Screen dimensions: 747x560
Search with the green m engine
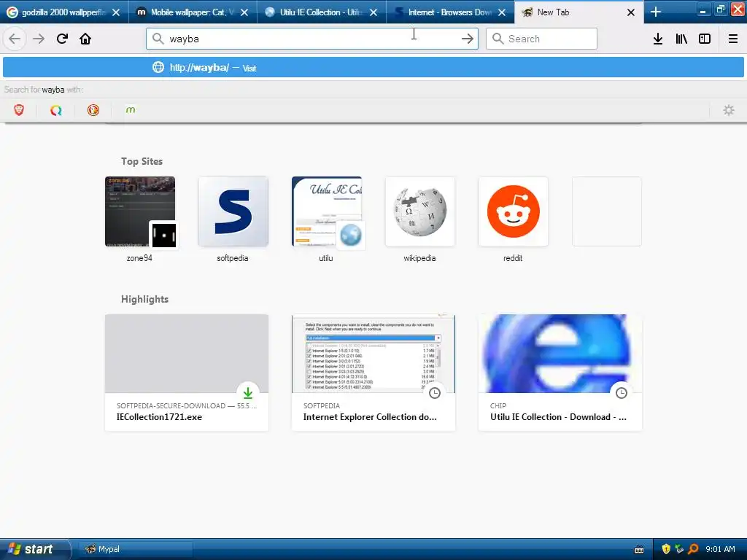click(x=130, y=110)
